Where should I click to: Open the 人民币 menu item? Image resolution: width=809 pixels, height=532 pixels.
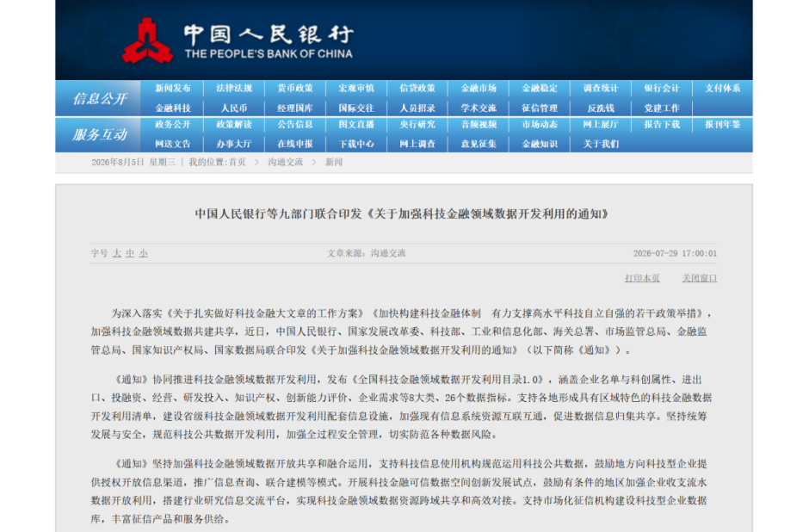[234, 108]
